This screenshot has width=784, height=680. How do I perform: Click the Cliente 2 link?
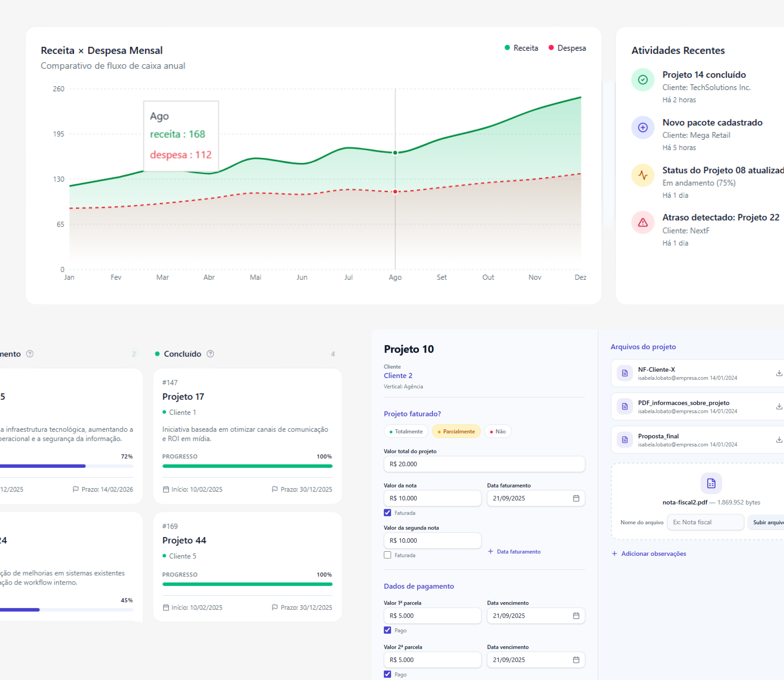(x=398, y=376)
